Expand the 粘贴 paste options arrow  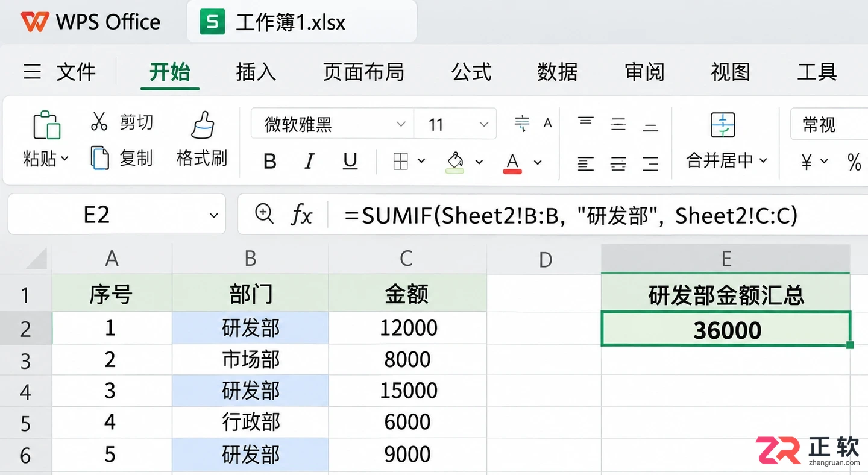click(x=64, y=160)
